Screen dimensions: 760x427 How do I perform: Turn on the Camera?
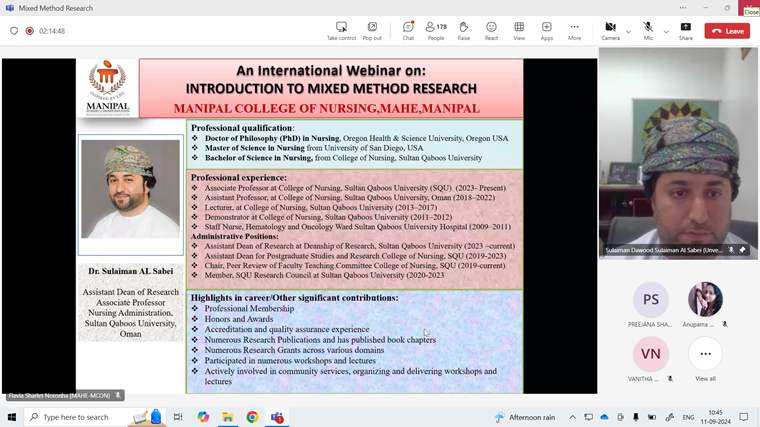(610, 31)
